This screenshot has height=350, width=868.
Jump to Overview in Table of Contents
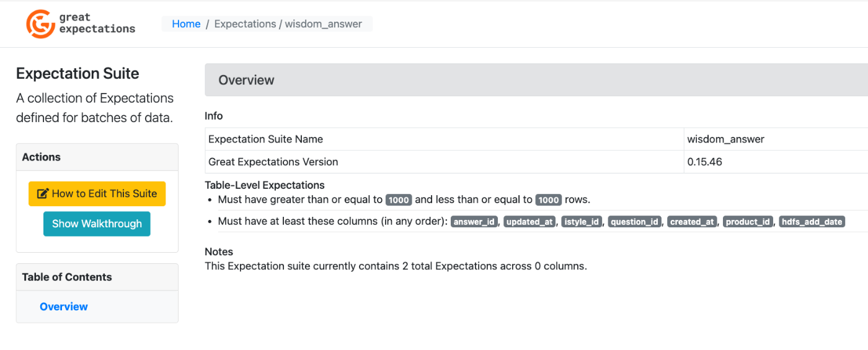pyautogui.click(x=64, y=307)
